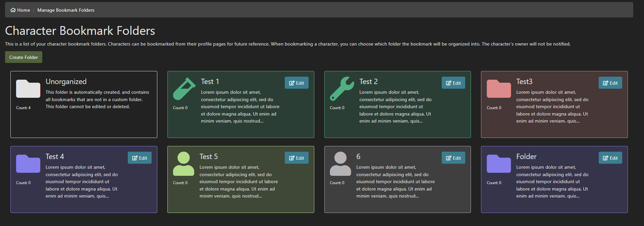Click the Lorem ipsum description in folder 6
This screenshot has height=226, width=644.
click(x=396, y=182)
